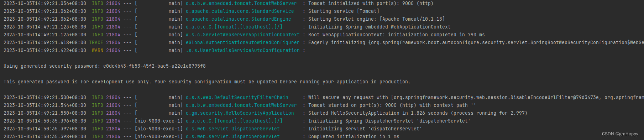The image size is (644, 140).
Task: Click timestamp '2023-10-05T14:49:21.500+08:00'
Action: click(45, 98)
